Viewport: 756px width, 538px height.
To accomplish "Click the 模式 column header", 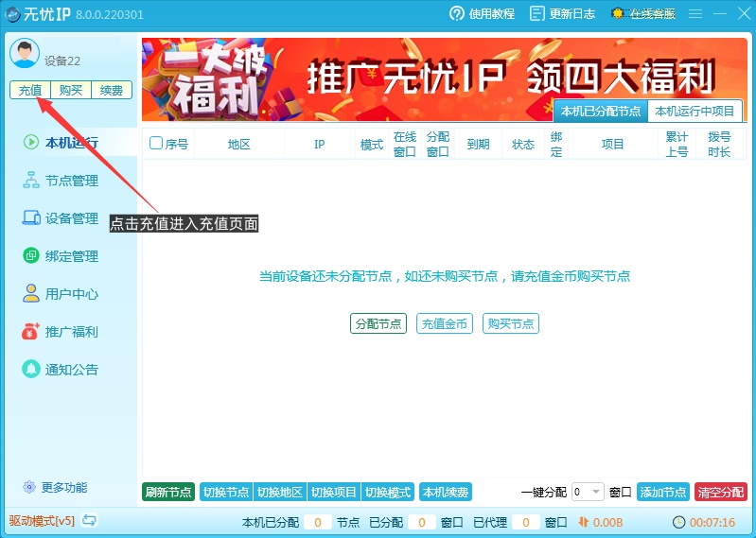I will click(x=372, y=144).
